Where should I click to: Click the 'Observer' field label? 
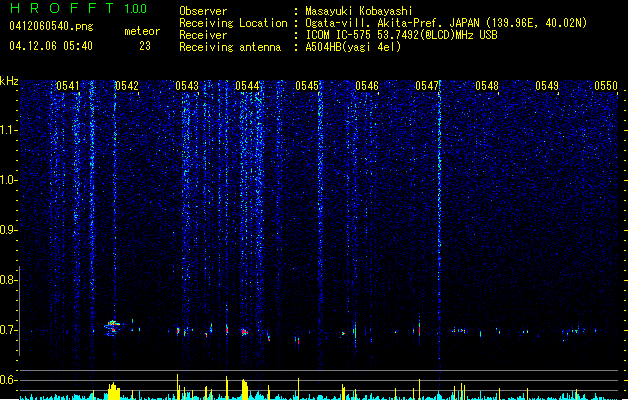click(203, 11)
